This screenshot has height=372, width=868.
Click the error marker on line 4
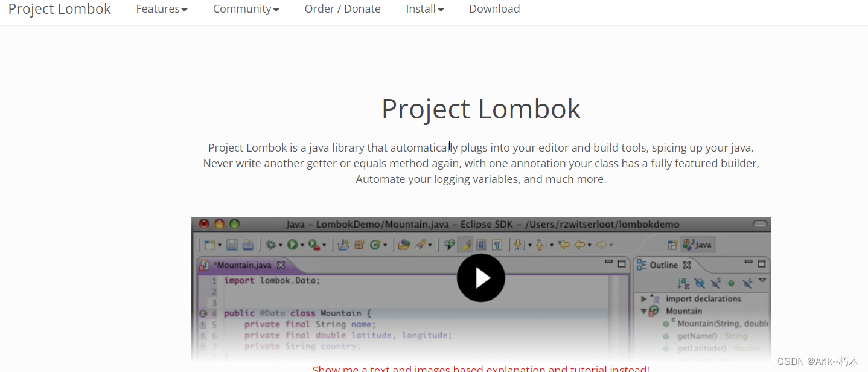203,313
